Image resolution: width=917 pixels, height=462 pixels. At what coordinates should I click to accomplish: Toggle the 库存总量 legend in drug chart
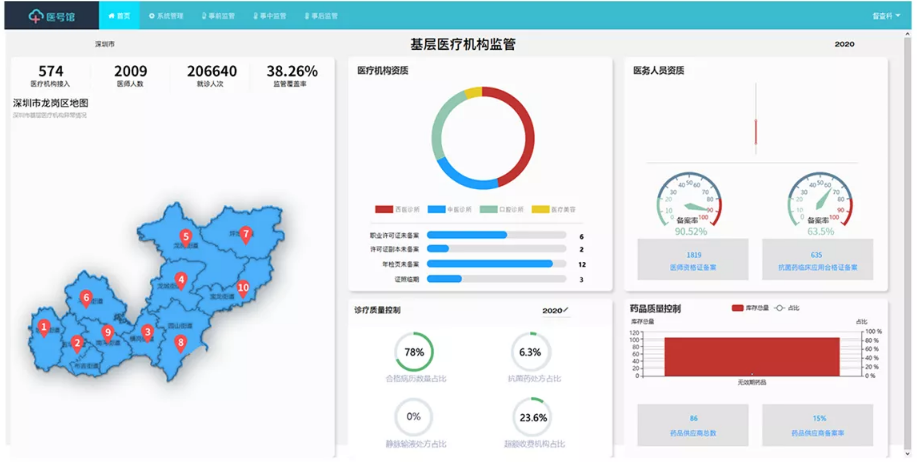[x=750, y=308]
